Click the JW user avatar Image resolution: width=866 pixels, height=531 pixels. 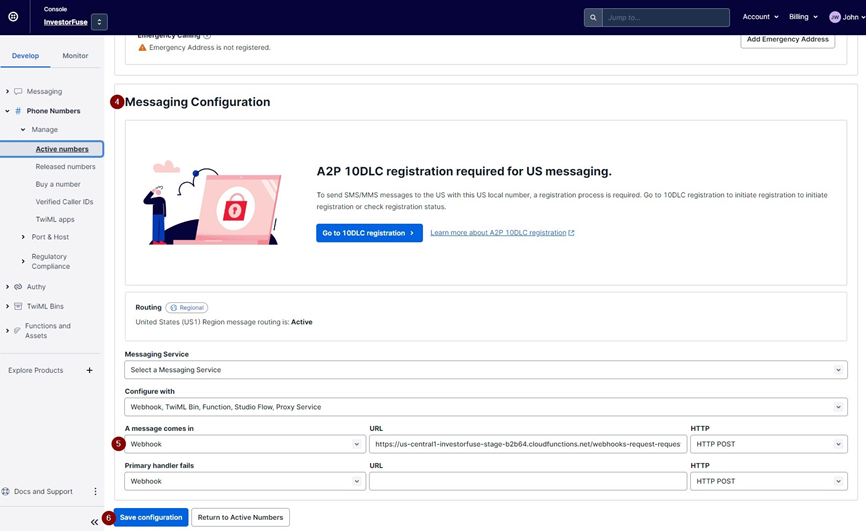835,17
